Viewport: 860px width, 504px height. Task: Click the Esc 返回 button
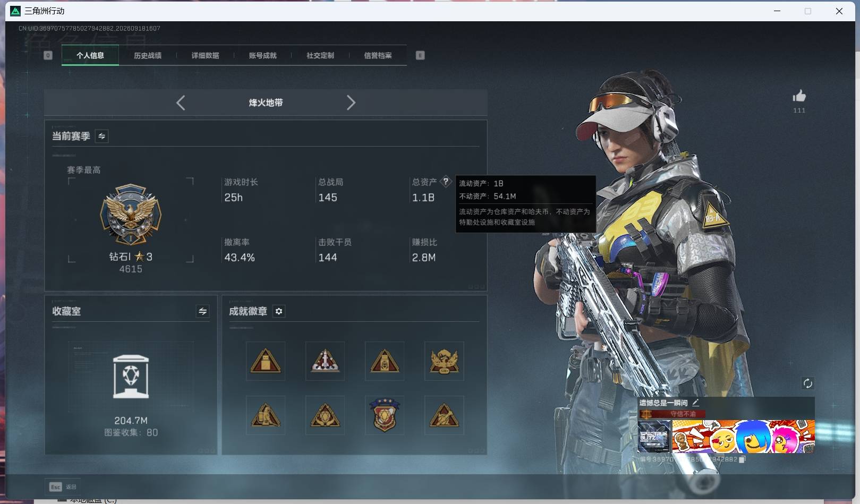(63, 486)
